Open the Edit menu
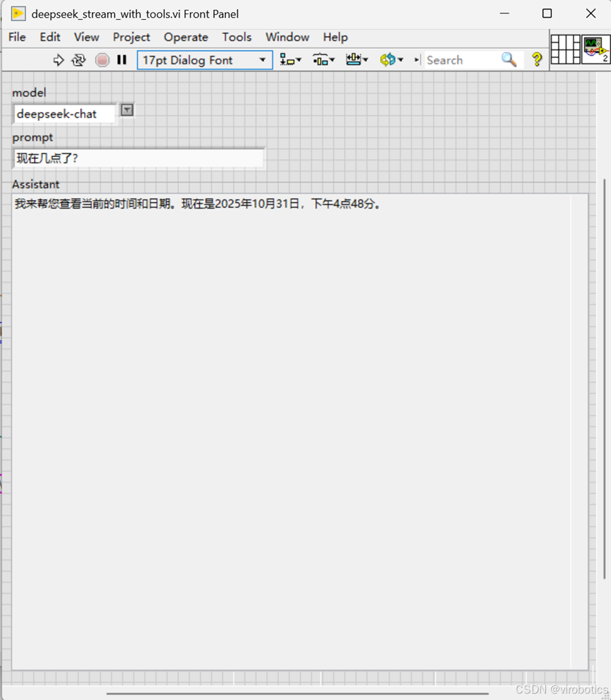 click(x=50, y=37)
